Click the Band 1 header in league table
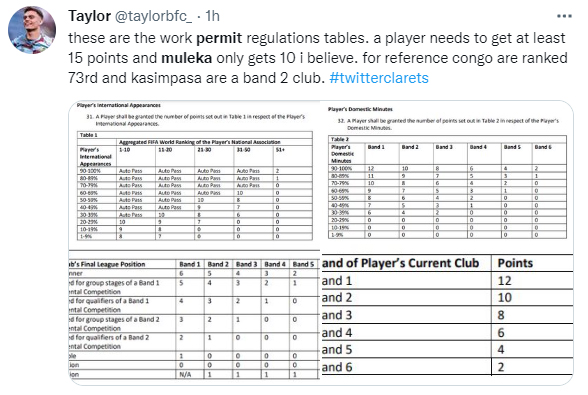 point(190,264)
